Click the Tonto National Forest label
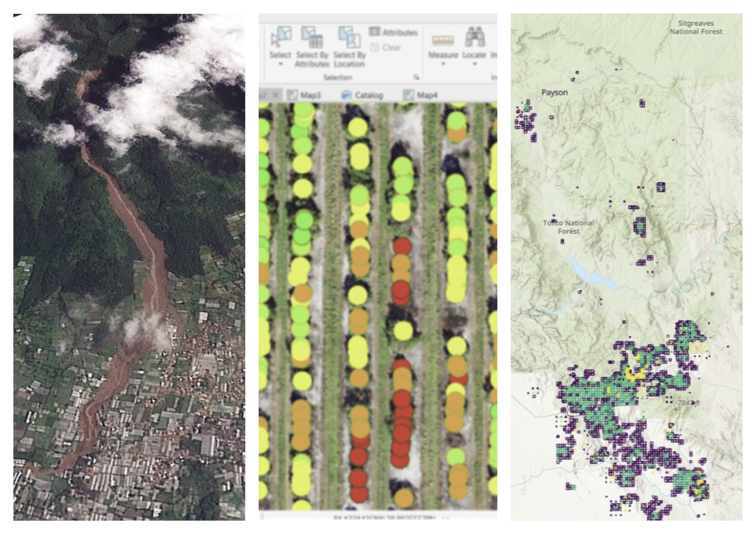The image size is (756, 534). (569, 227)
